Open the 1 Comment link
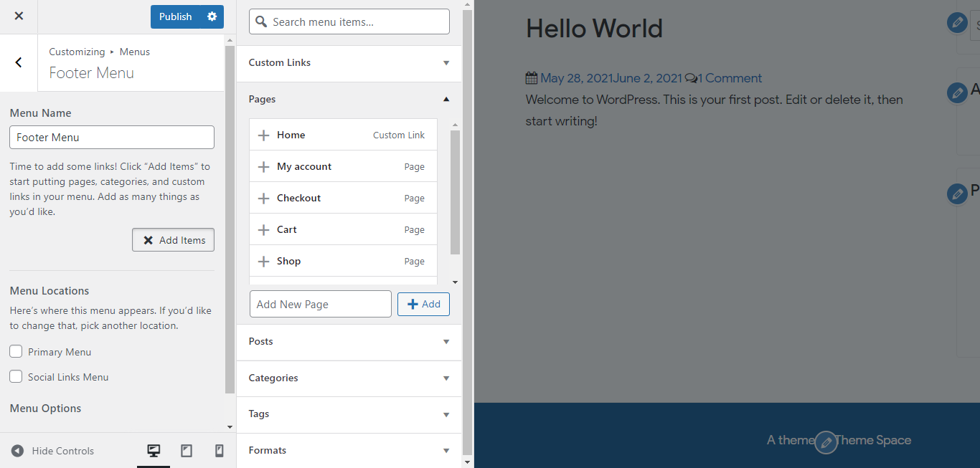980x468 pixels. pyautogui.click(x=728, y=77)
